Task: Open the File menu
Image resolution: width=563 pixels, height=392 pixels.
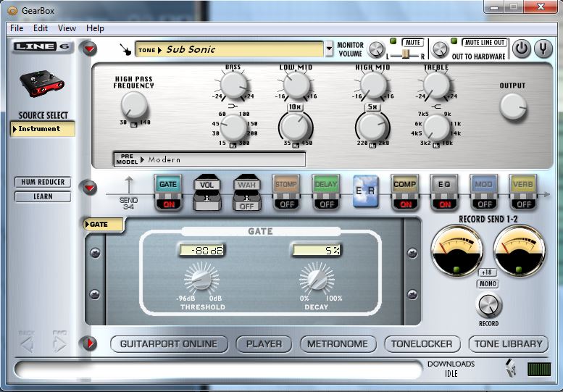Action: [17, 28]
